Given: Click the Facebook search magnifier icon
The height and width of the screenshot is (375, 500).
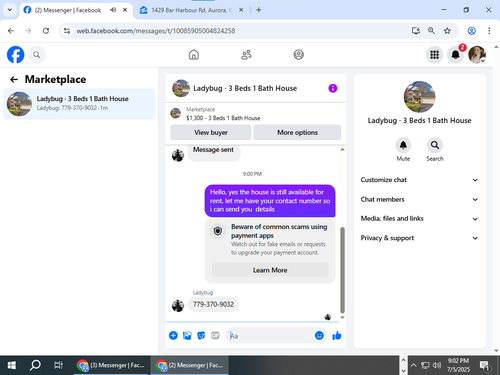Looking at the screenshot, I should click(37, 55).
